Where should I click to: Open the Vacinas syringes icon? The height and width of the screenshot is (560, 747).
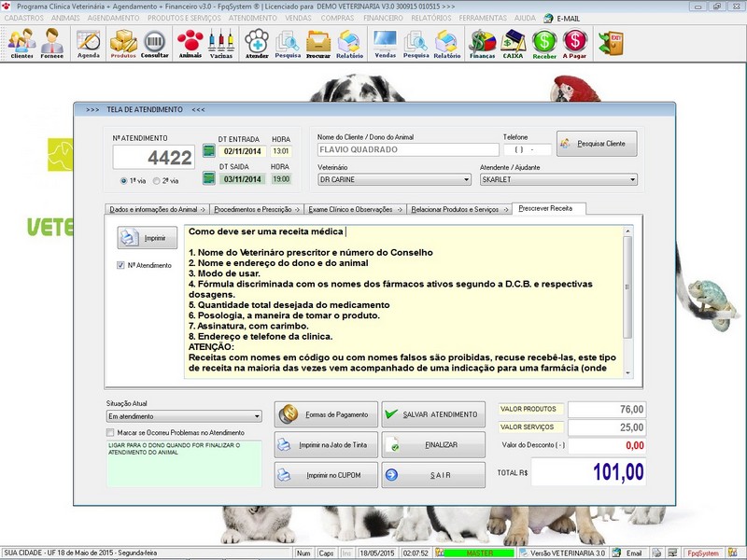(x=221, y=43)
